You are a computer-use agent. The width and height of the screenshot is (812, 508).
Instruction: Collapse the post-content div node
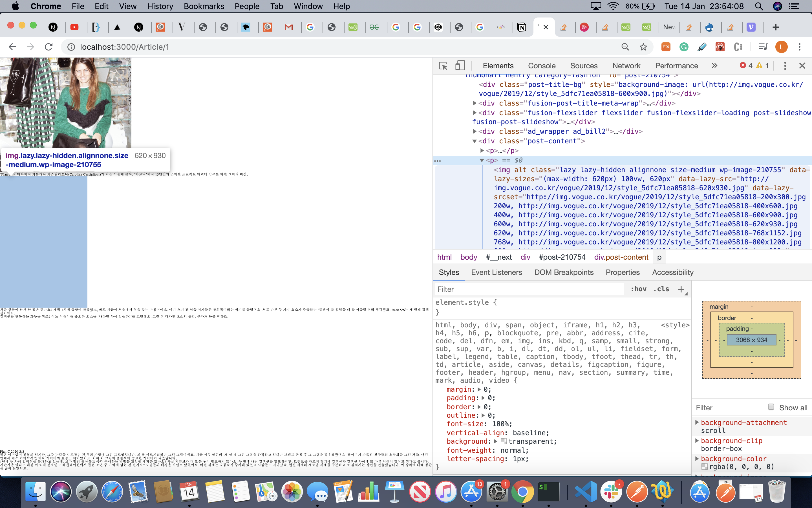pyautogui.click(x=475, y=141)
